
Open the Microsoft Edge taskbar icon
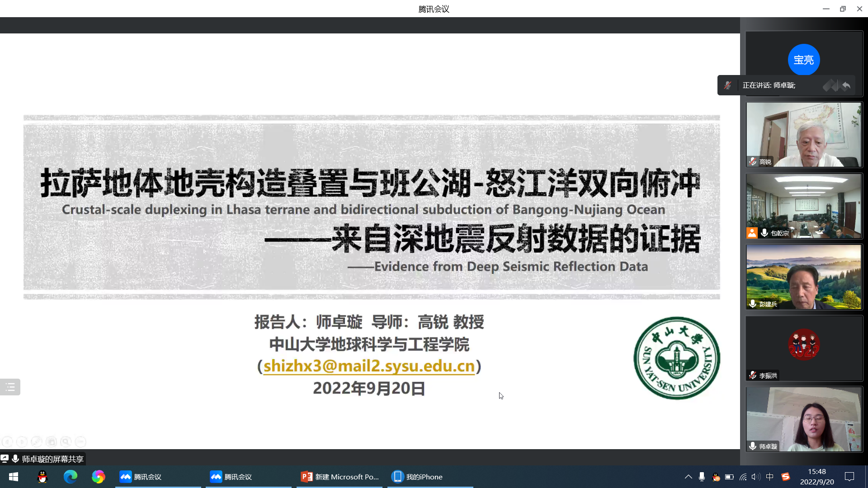pyautogui.click(x=71, y=477)
